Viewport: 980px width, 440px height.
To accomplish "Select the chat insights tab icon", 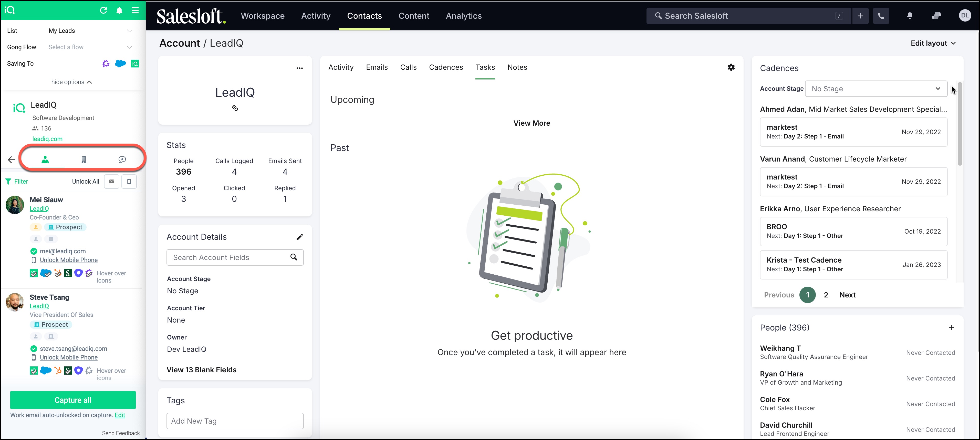I will [x=122, y=160].
